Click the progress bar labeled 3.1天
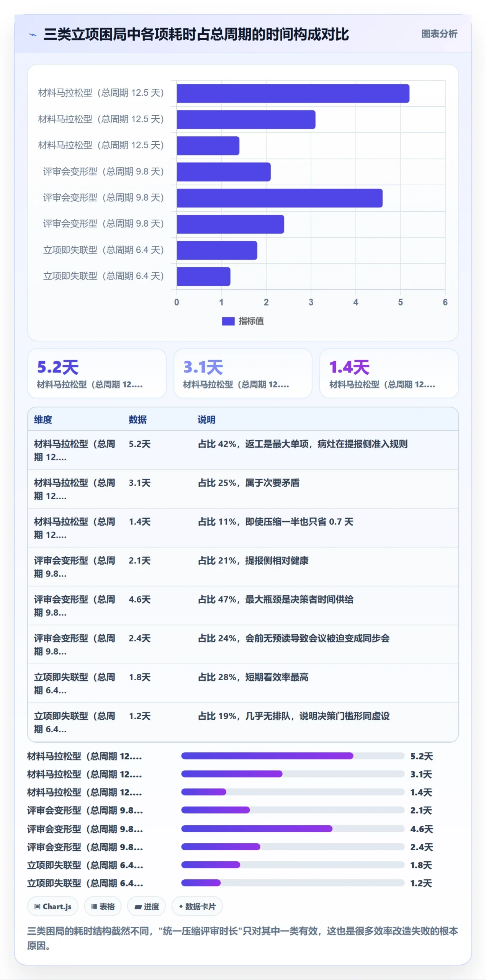Image resolution: width=486 pixels, height=980 pixels. click(x=293, y=774)
